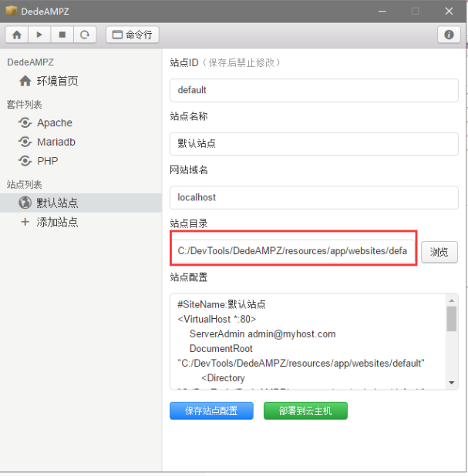Restart services using the refresh icon
468x476 pixels.
click(x=85, y=35)
